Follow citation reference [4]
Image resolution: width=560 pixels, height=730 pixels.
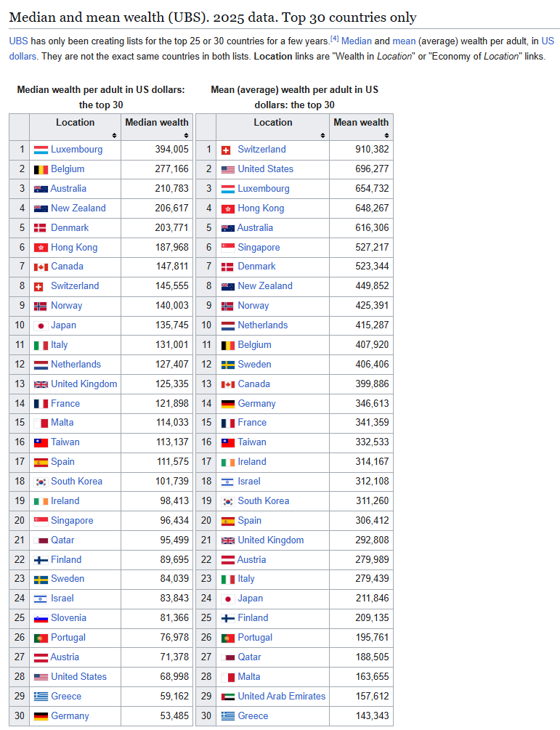[x=334, y=38]
